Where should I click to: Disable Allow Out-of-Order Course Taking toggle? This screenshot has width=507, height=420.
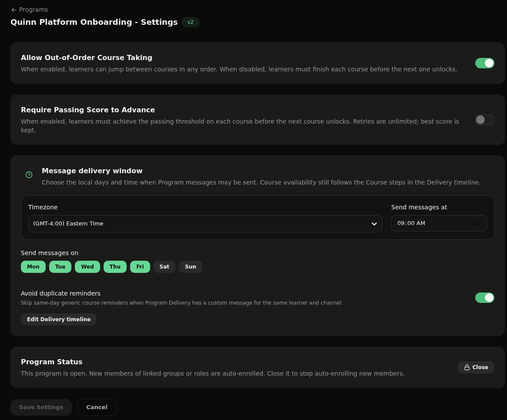point(484,64)
